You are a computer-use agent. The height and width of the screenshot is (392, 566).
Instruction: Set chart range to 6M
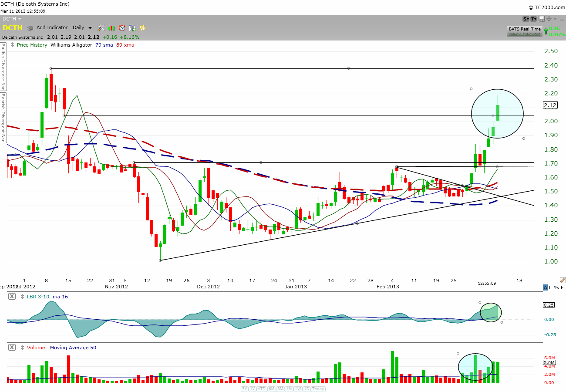(271, 389)
